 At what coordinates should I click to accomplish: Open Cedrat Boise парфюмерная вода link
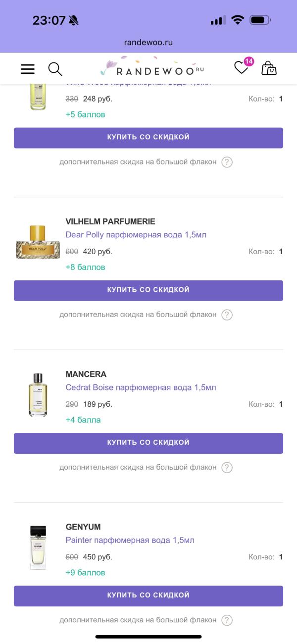tap(141, 387)
